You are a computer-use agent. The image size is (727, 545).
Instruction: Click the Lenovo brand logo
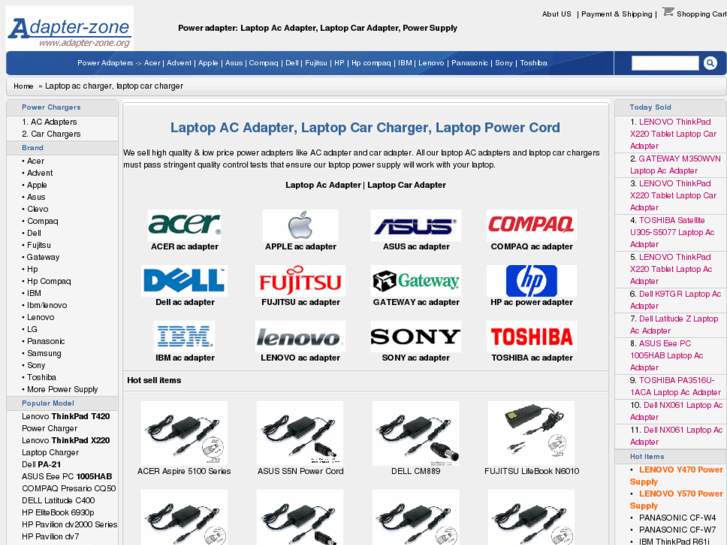[300, 336]
